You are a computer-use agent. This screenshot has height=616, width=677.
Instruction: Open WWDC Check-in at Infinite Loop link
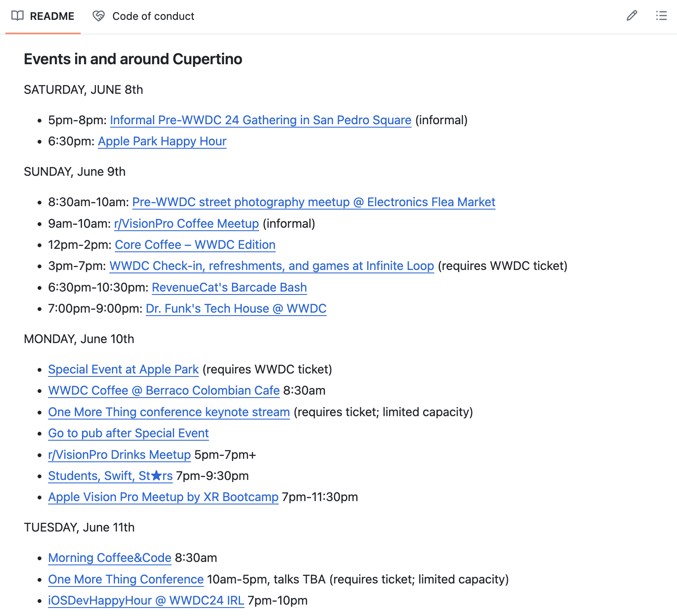tap(272, 266)
